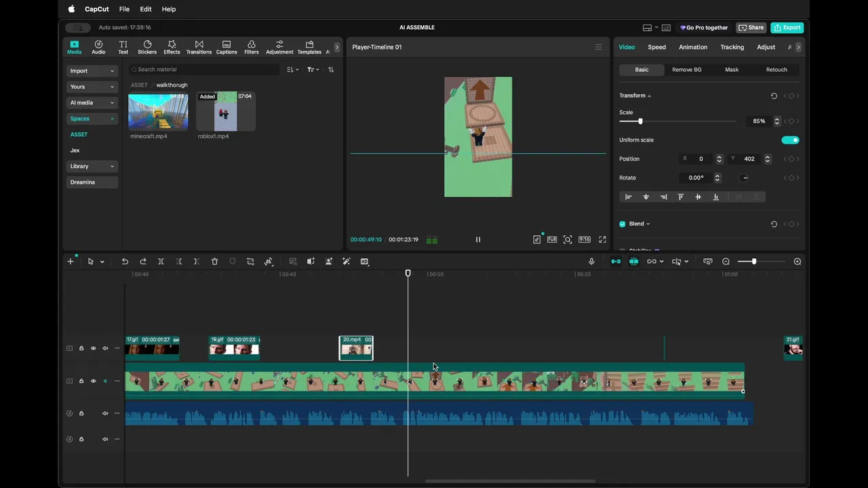Open the Adjustment panel

point(279,47)
